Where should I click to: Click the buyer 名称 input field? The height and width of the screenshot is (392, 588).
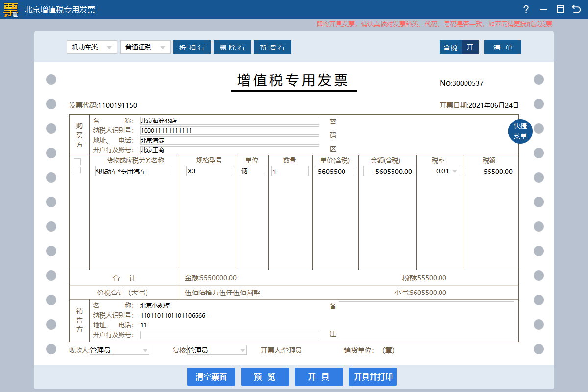click(229, 121)
